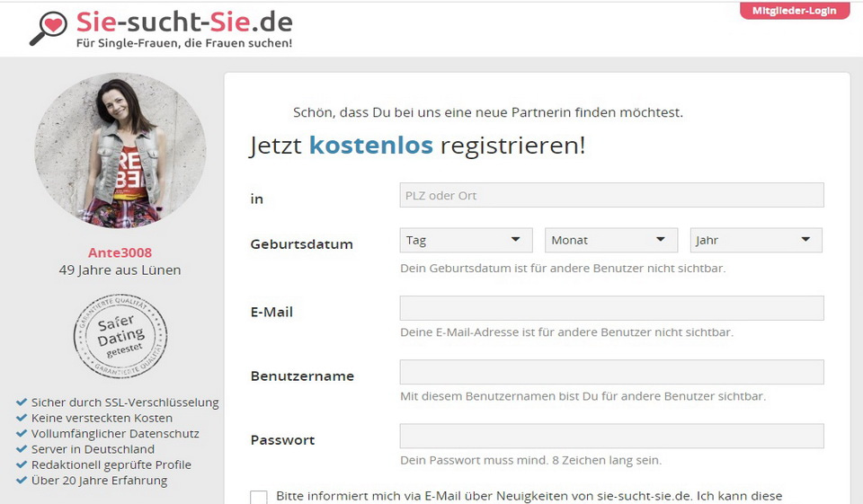Click into the E-Mail input field
Screen dimensions: 863x504
(611, 308)
